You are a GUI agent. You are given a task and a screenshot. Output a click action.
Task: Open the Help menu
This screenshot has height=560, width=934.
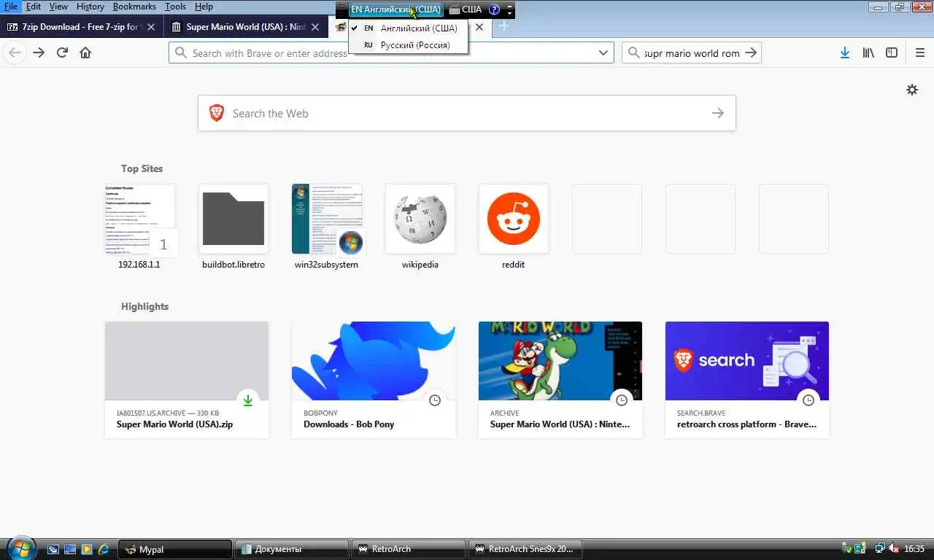(x=204, y=7)
